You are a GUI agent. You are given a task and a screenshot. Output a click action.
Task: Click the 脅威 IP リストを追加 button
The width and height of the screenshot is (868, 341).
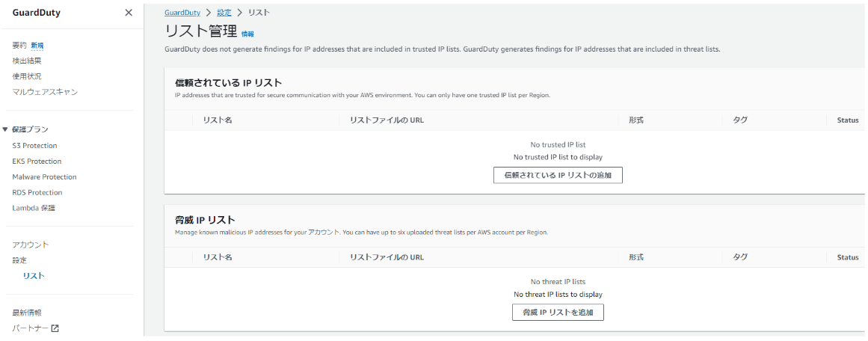point(558,313)
